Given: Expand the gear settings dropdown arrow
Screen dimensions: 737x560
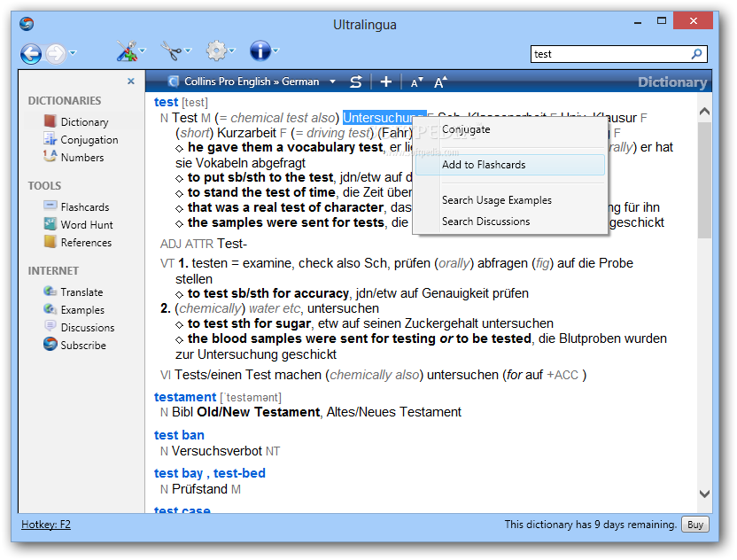Looking at the screenshot, I should 232,51.
